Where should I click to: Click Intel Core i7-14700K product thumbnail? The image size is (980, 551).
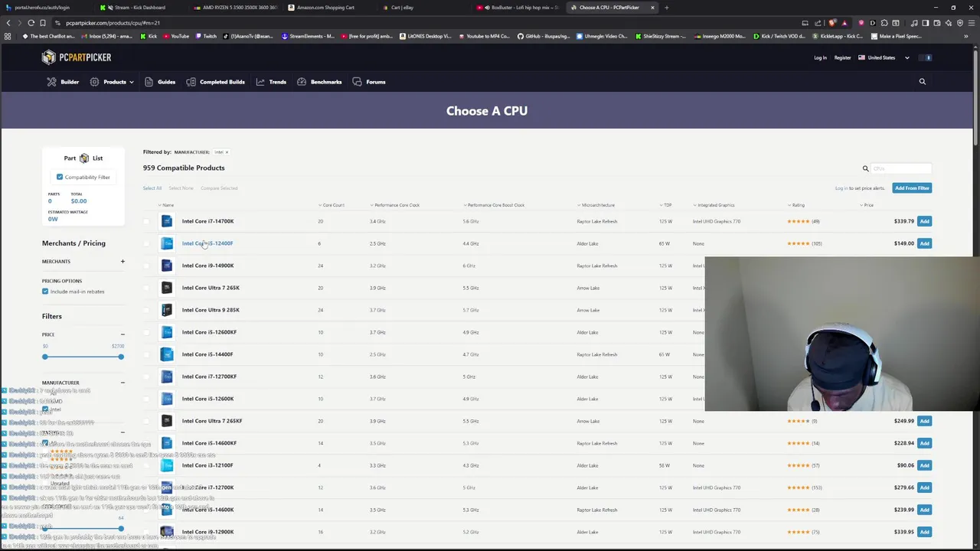pos(167,221)
